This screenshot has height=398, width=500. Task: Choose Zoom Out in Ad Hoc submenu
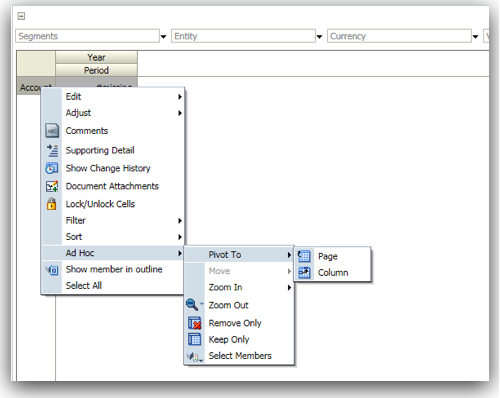point(239,305)
